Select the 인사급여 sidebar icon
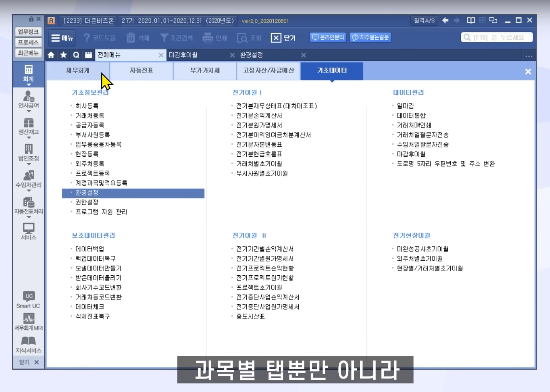Viewport: 550px width, 392px height. [28, 99]
